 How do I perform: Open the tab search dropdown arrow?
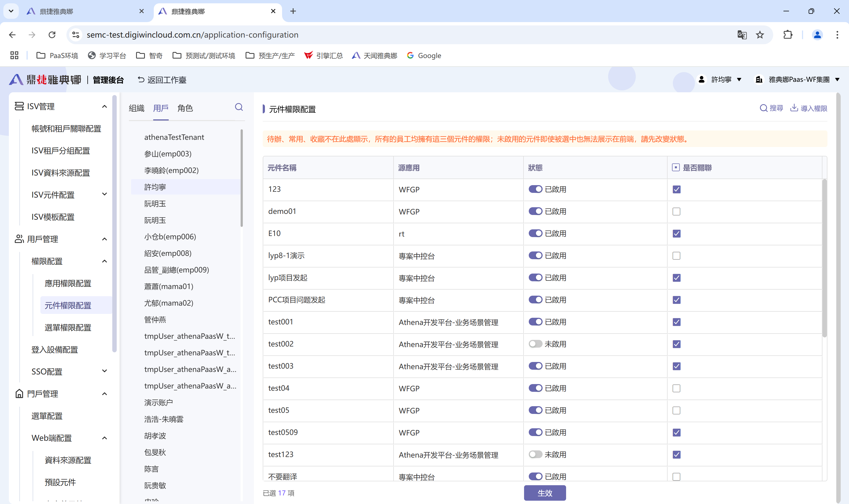pyautogui.click(x=11, y=11)
